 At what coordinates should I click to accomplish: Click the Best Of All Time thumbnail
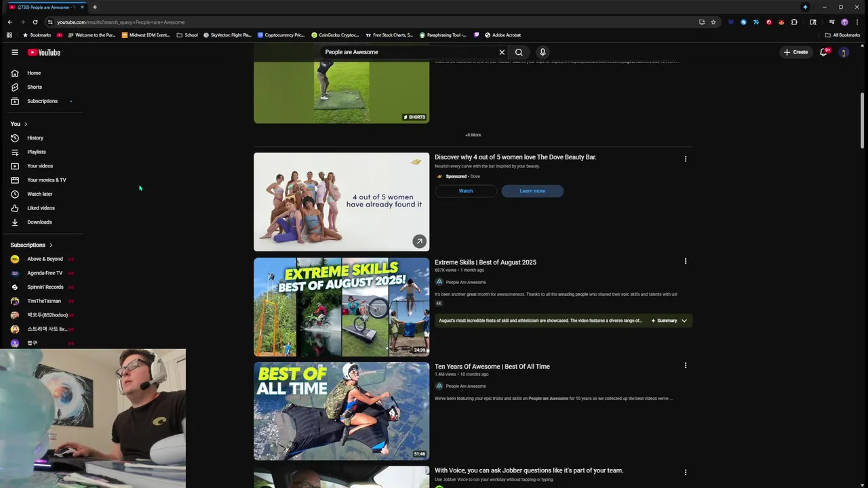(342, 411)
